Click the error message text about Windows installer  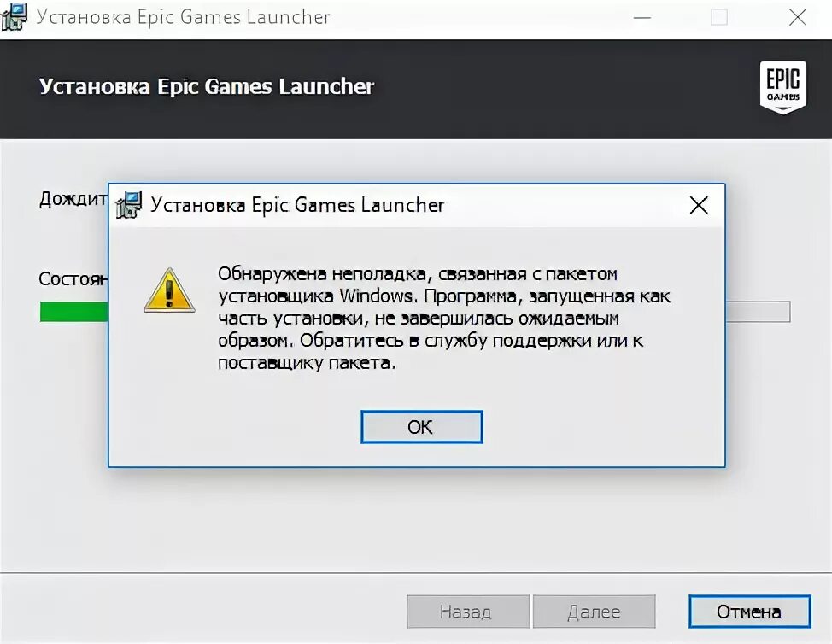444,319
